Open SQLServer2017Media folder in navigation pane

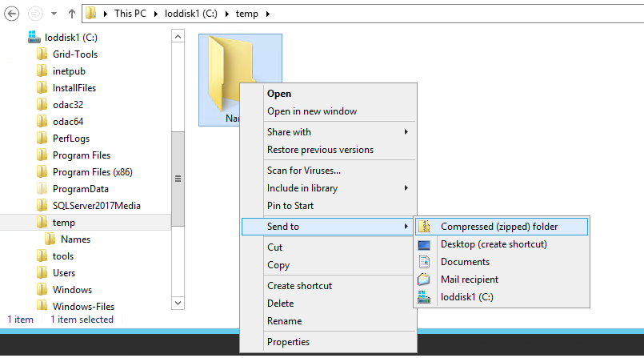click(x=96, y=206)
